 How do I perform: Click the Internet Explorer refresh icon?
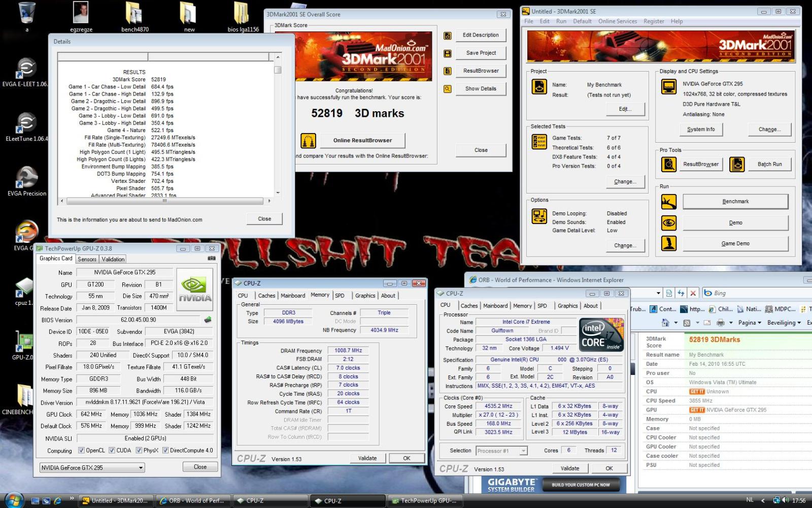tap(681, 293)
